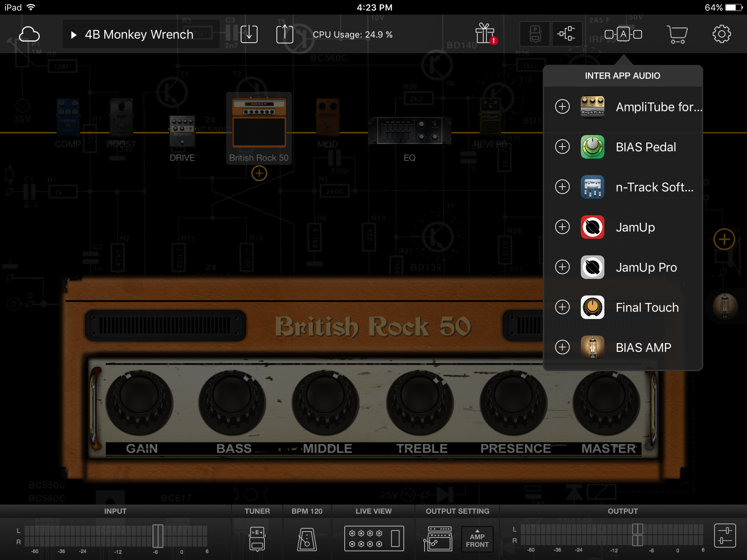Screen dimensions: 747x560
Task: Expand the AMP FRONT output selector
Action: click(477, 538)
